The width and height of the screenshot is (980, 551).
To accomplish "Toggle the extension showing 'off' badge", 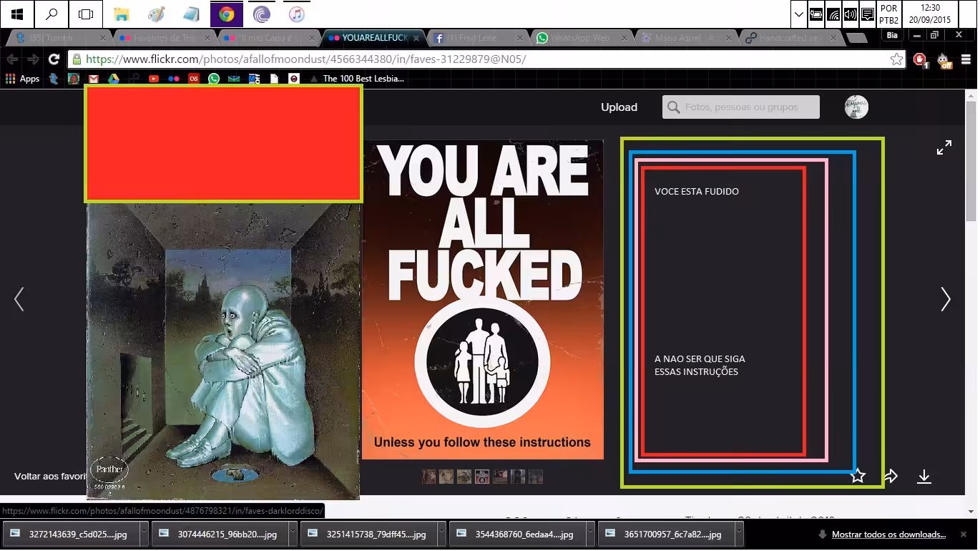I will (x=944, y=60).
